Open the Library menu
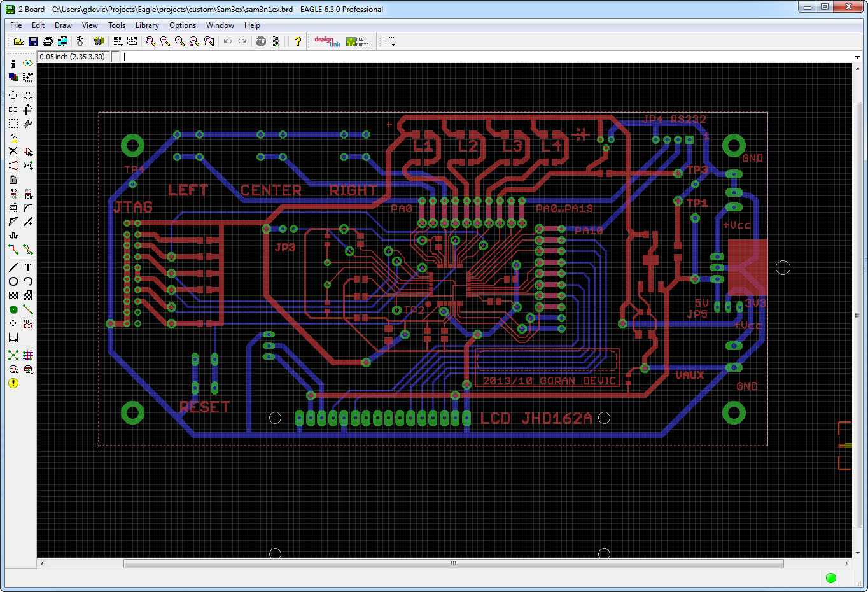Screen dimensions: 868x592 click(147, 25)
